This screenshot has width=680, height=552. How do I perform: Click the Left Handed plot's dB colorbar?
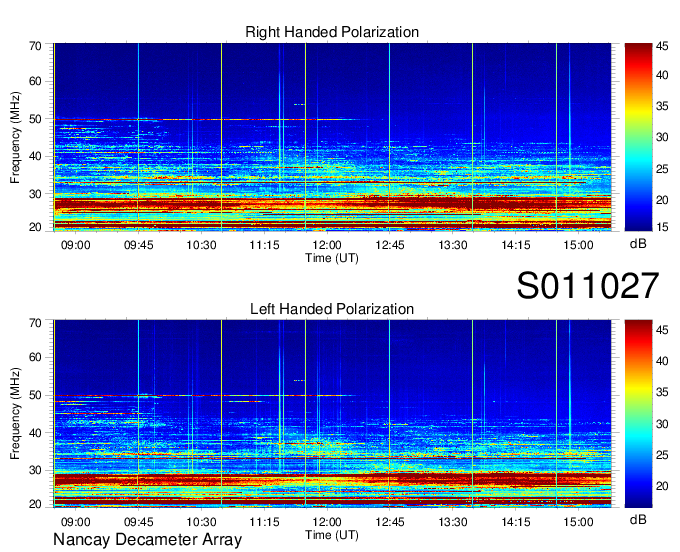pyautogui.click(x=638, y=414)
